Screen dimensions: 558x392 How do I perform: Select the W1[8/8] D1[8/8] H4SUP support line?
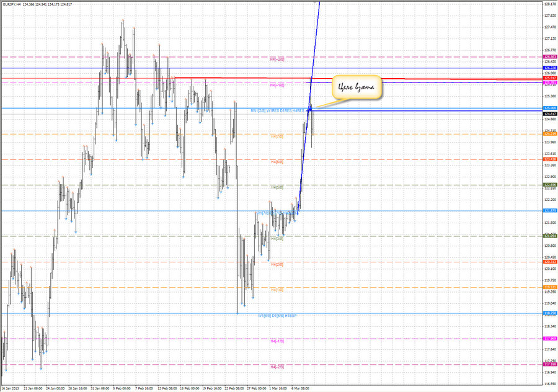click(276, 315)
